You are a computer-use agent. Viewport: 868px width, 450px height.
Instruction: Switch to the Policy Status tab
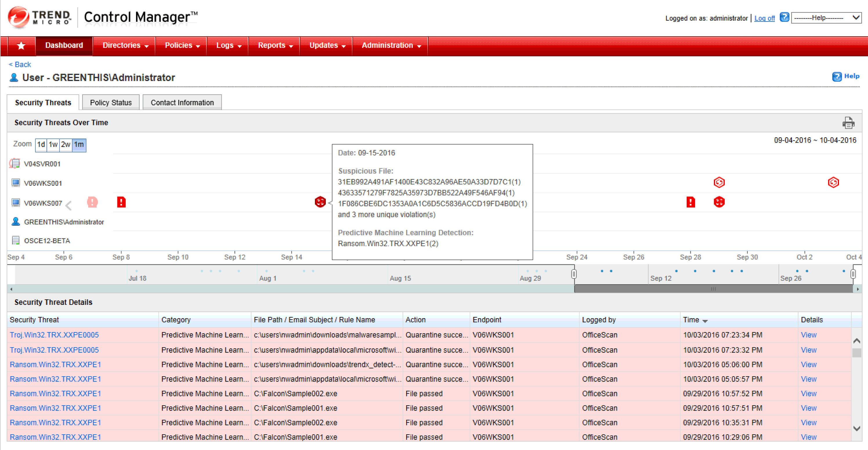111,102
